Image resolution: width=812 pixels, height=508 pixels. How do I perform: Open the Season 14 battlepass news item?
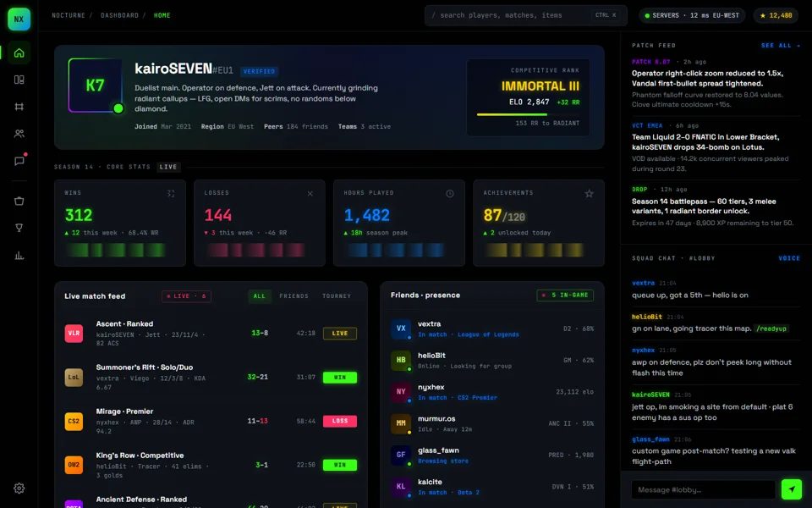tap(716, 206)
